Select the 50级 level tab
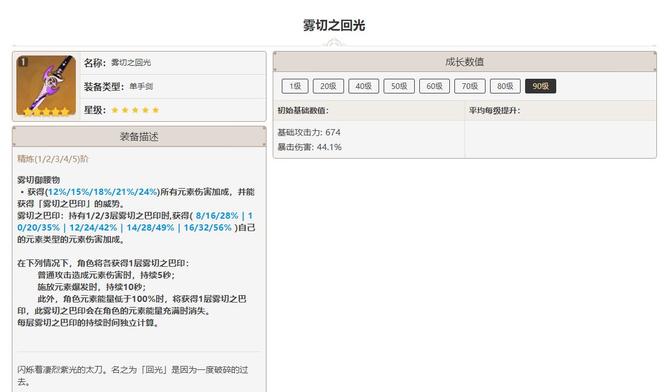 399,86
